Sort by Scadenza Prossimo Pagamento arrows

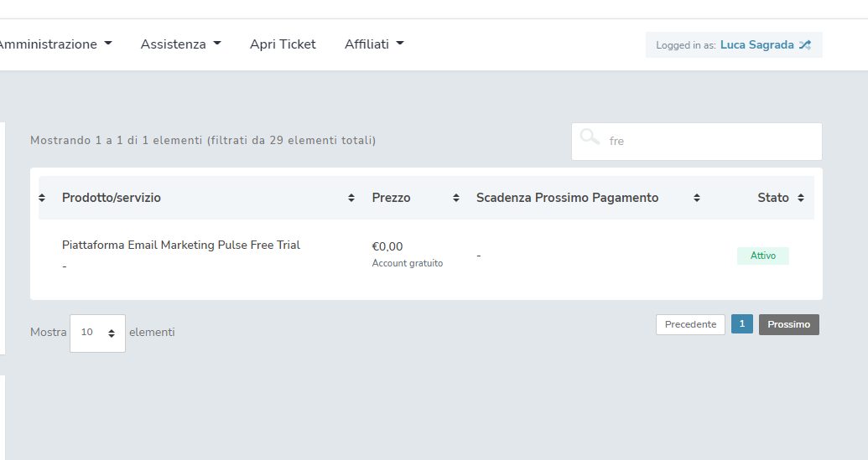[x=697, y=198]
